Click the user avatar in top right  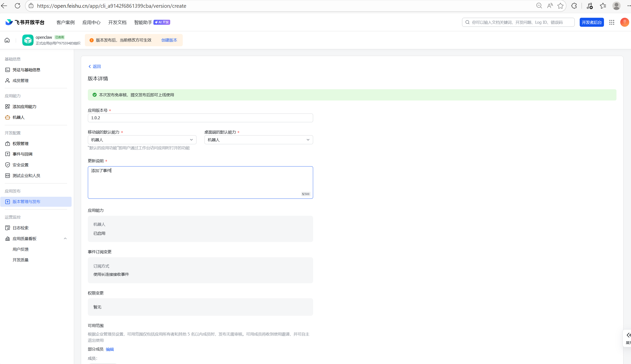pos(624,22)
